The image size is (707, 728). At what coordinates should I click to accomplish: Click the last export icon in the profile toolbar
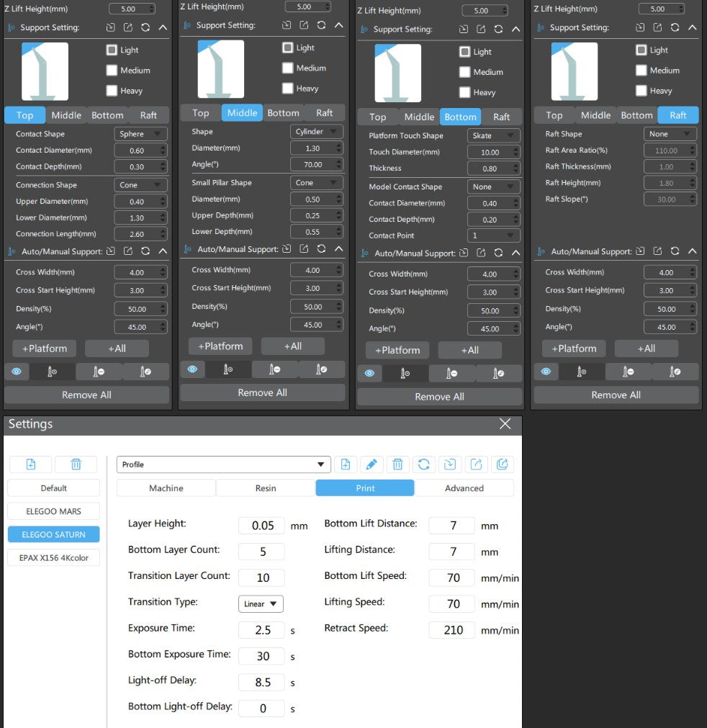click(x=502, y=464)
